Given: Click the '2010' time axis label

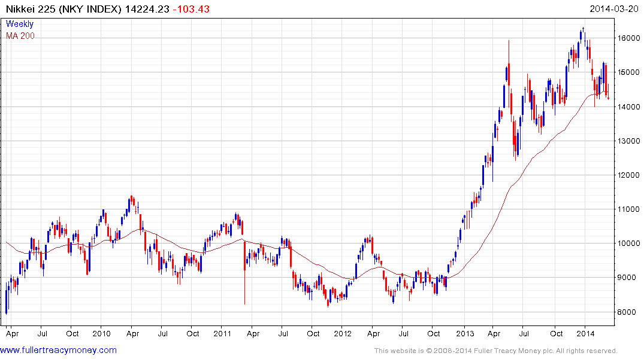Looking at the screenshot, I should [x=101, y=333].
